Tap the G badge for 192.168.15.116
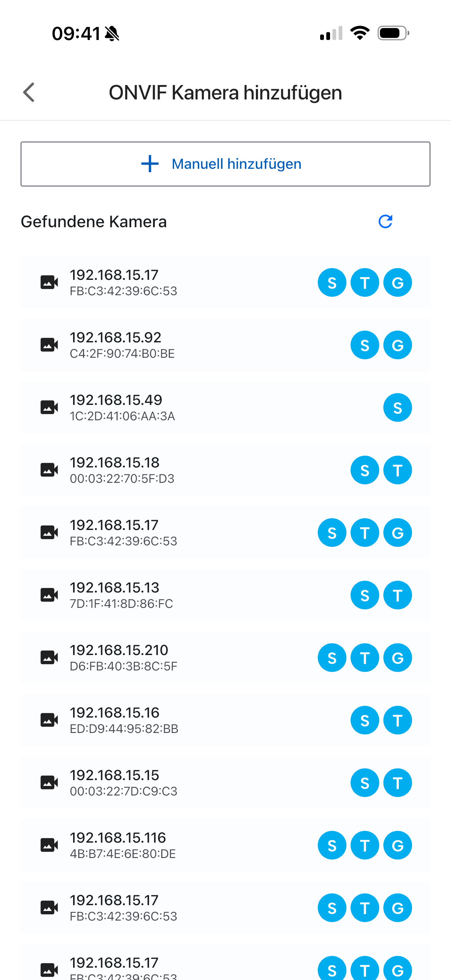The height and width of the screenshot is (980, 451). pyautogui.click(x=397, y=845)
